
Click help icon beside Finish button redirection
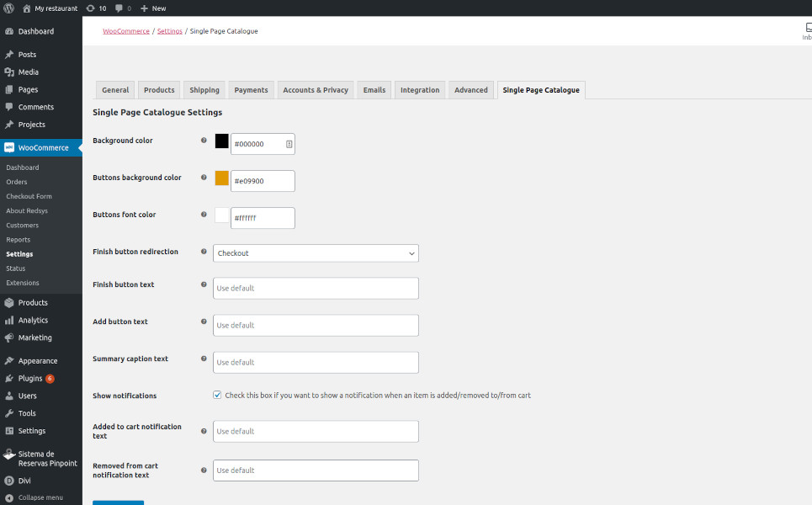point(204,252)
